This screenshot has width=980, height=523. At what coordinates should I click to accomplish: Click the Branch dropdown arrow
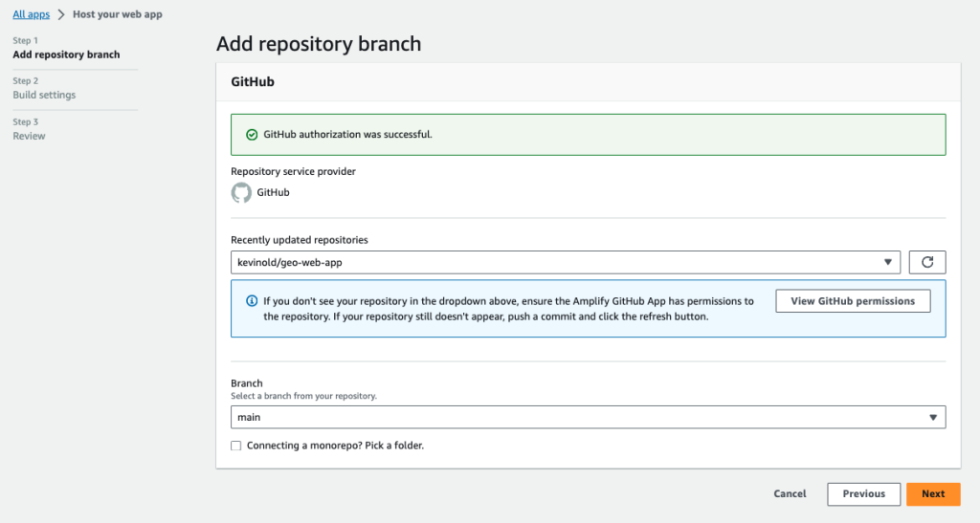point(932,417)
